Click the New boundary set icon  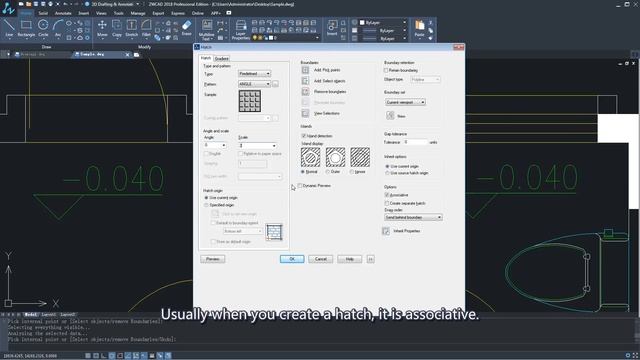[x=390, y=116]
